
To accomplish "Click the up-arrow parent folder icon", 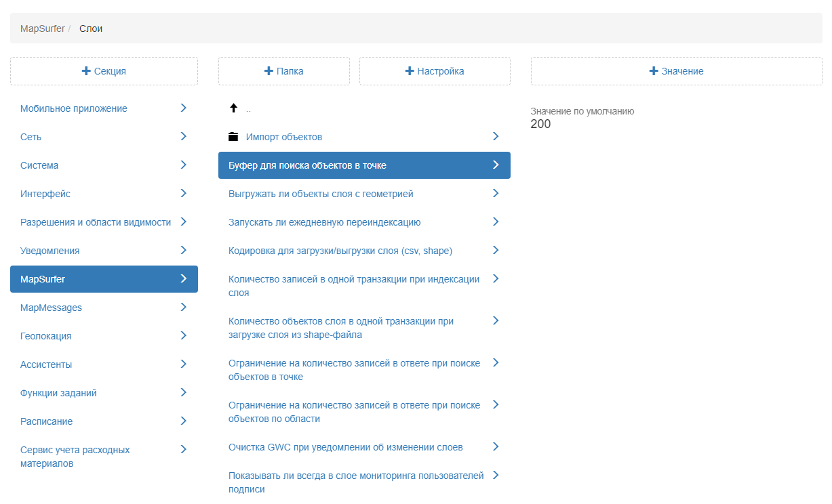I will click(x=233, y=108).
